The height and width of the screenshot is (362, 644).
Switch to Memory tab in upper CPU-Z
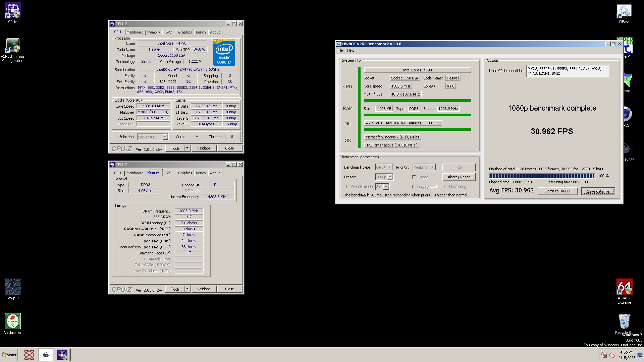pyautogui.click(x=154, y=32)
